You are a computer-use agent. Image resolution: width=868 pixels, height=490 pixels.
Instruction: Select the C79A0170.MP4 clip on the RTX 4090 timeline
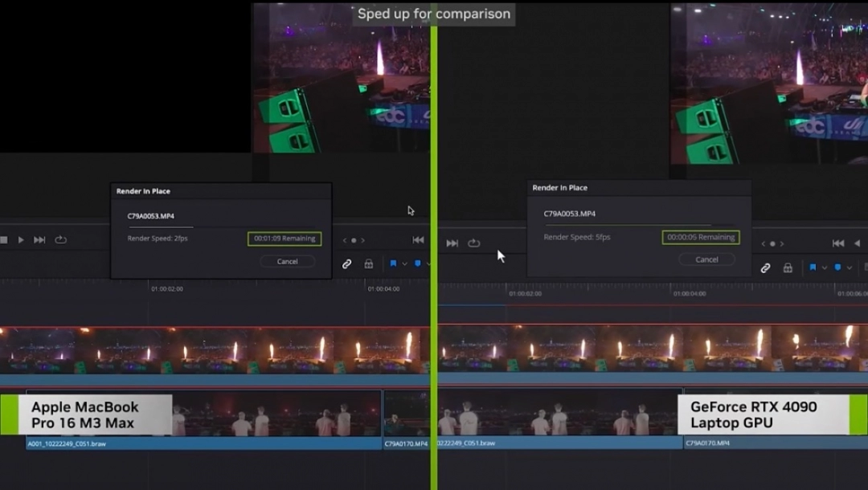coord(776,419)
